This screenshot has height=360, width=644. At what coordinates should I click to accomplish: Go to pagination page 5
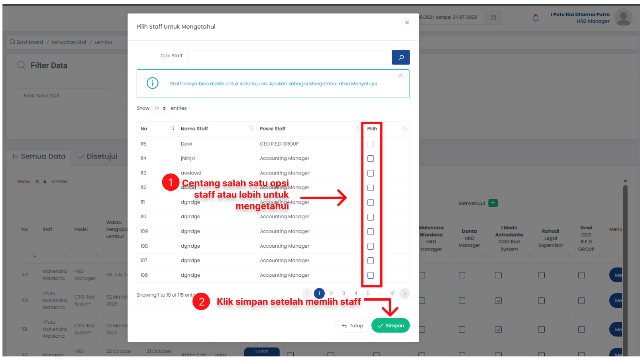coord(368,293)
